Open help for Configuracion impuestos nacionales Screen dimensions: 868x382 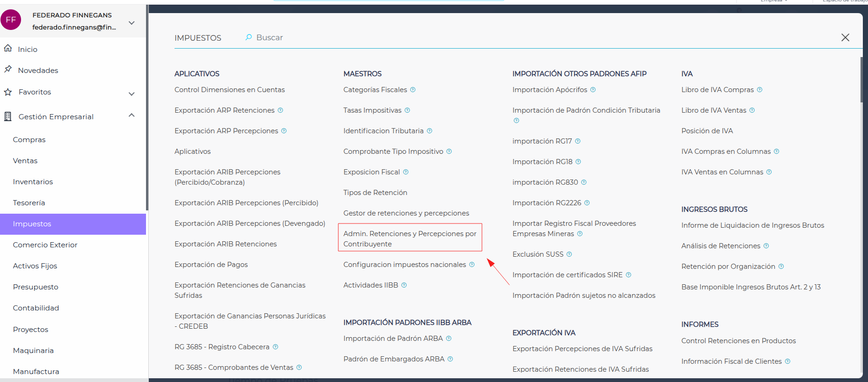pyautogui.click(x=472, y=265)
